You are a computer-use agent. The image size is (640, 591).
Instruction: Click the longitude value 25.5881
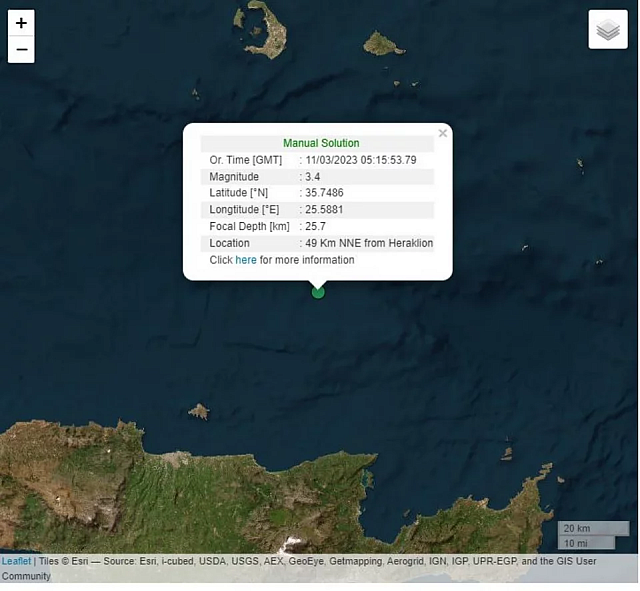[x=325, y=210]
